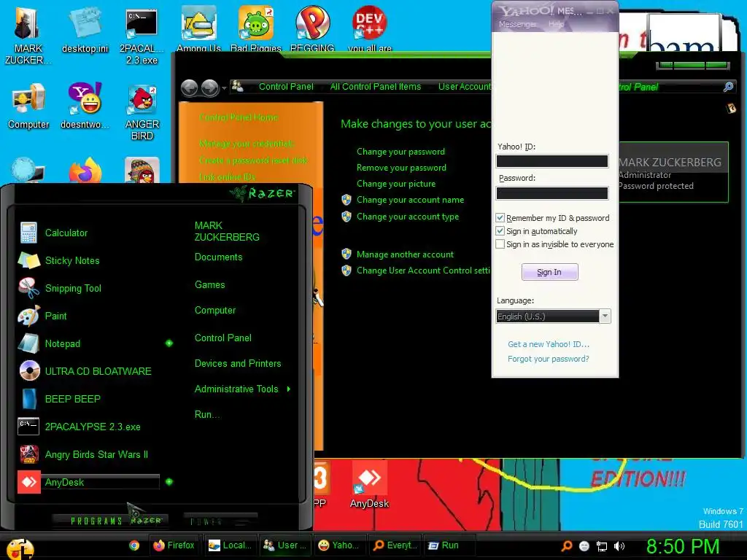The width and height of the screenshot is (747, 560).
Task: Open Chrome from the taskbar
Action: click(134, 545)
